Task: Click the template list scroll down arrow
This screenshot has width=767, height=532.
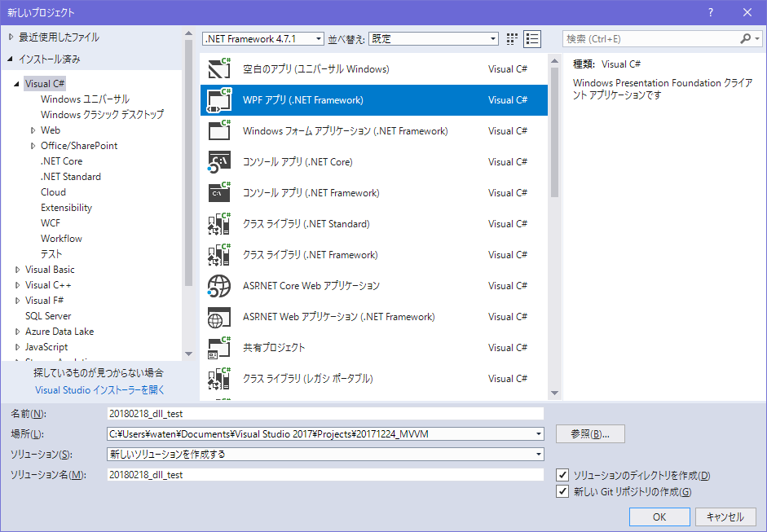Action: 554,393
